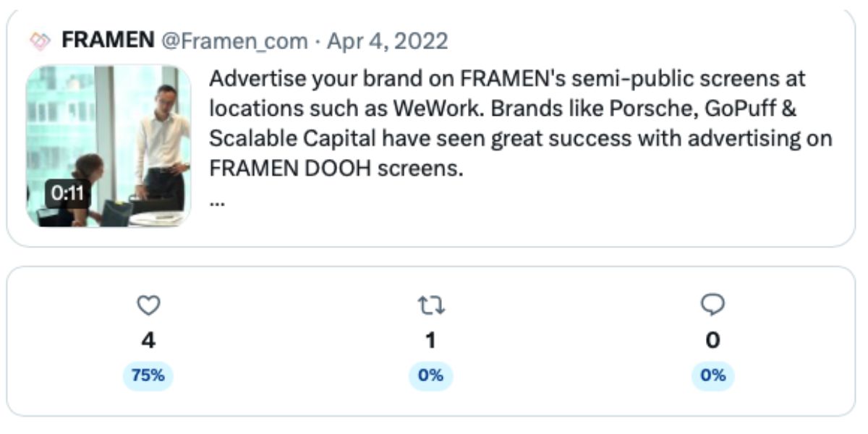868x434 pixels.
Task: Click the retweet count of 1
Action: pyautogui.click(x=431, y=340)
